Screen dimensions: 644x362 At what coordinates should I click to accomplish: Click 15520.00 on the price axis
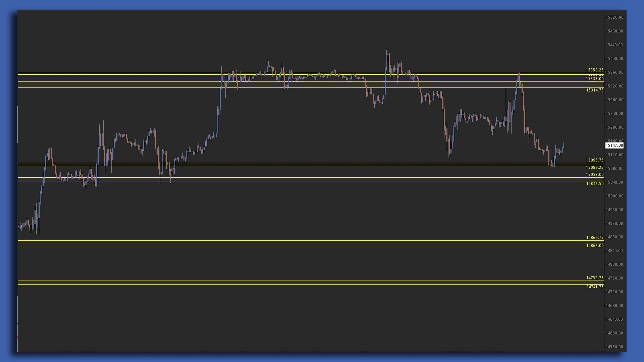coord(614,17)
